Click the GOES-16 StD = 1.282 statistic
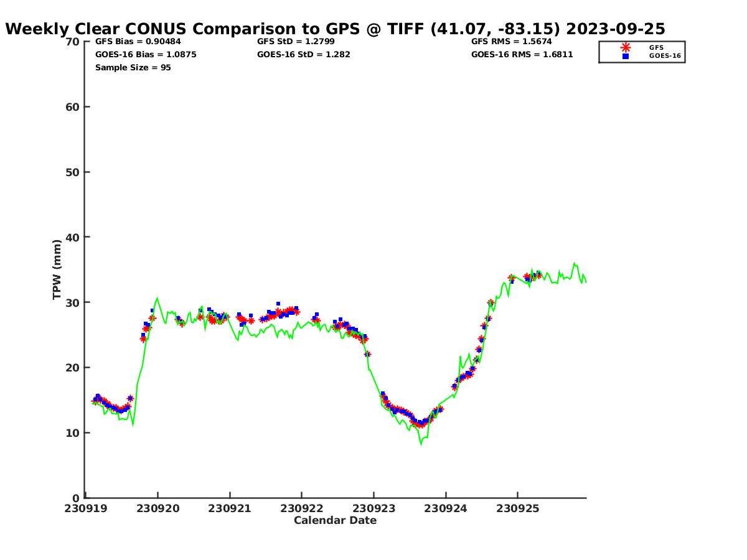 (303, 55)
